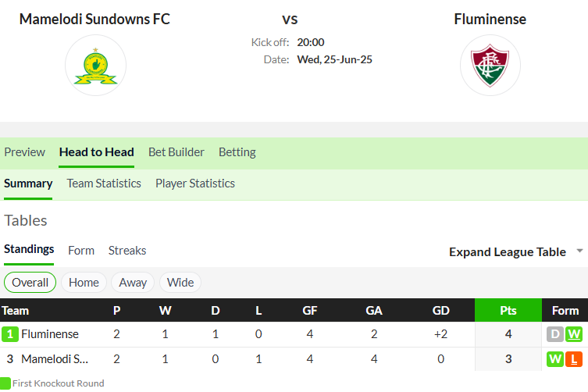The height and width of the screenshot is (392, 588).
Task: Click Fluminense's grey D form badge
Action: [x=555, y=334]
